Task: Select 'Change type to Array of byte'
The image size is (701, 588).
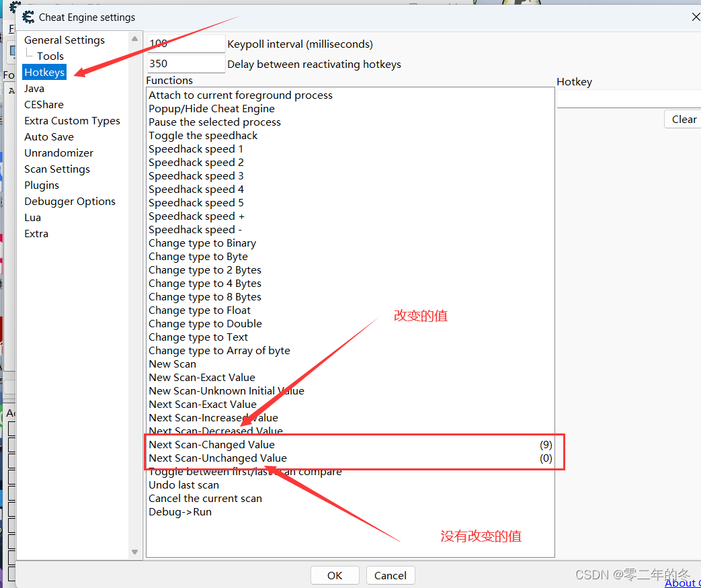Action: point(350,350)
